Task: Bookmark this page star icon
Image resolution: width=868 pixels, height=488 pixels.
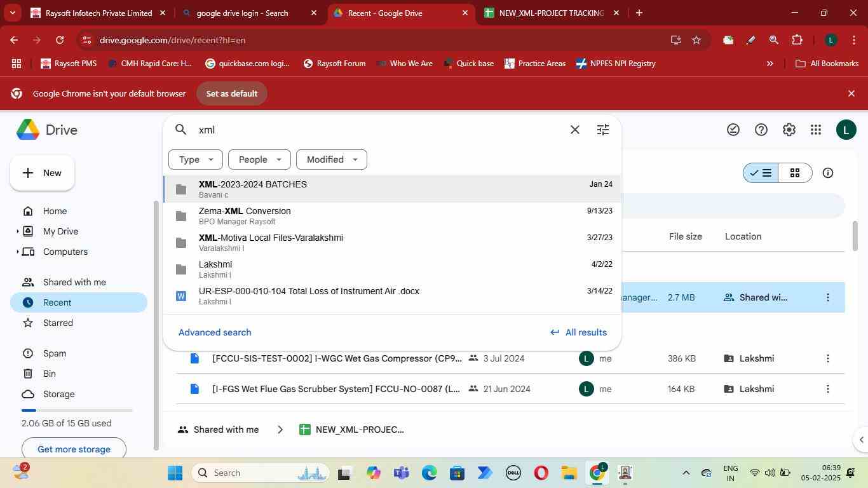Action: (x=696, y=40)
